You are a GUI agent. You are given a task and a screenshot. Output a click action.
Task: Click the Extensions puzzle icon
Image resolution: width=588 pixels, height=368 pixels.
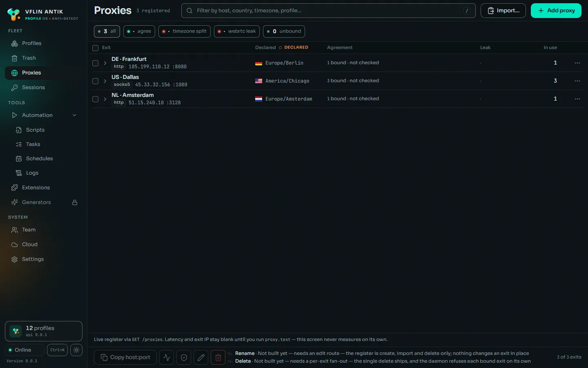[15, 188]
